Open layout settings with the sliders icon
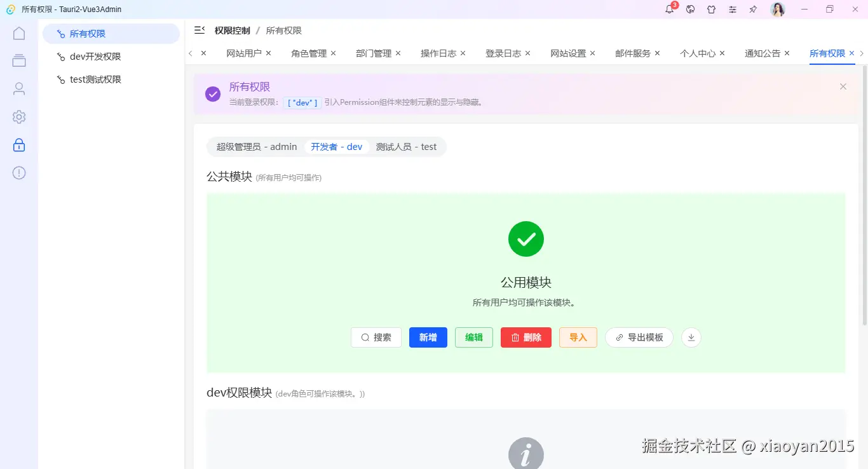 732,10
